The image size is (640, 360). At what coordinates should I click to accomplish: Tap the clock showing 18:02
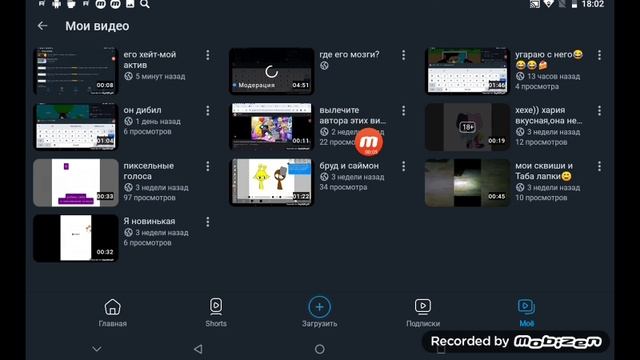[x=593, y=4]
